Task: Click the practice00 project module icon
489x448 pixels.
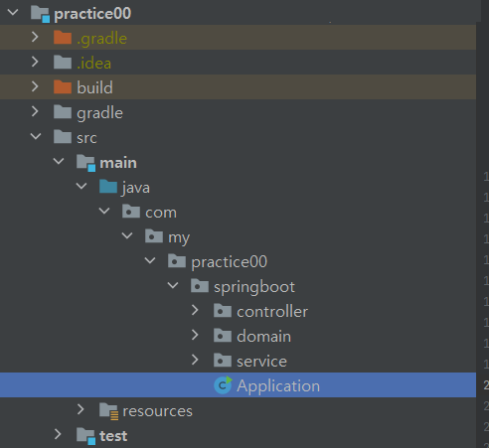Action: pos(41,14)
